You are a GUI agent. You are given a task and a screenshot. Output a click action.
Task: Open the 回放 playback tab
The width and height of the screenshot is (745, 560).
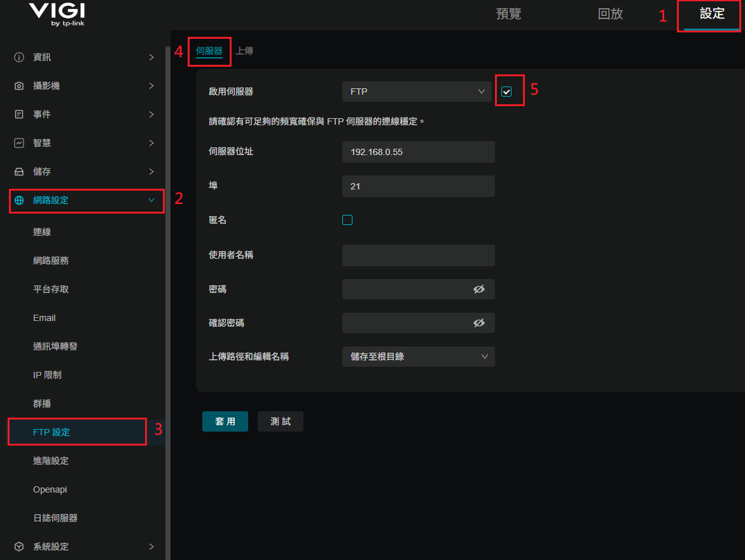pyautogui.click(x=610, y=14)
